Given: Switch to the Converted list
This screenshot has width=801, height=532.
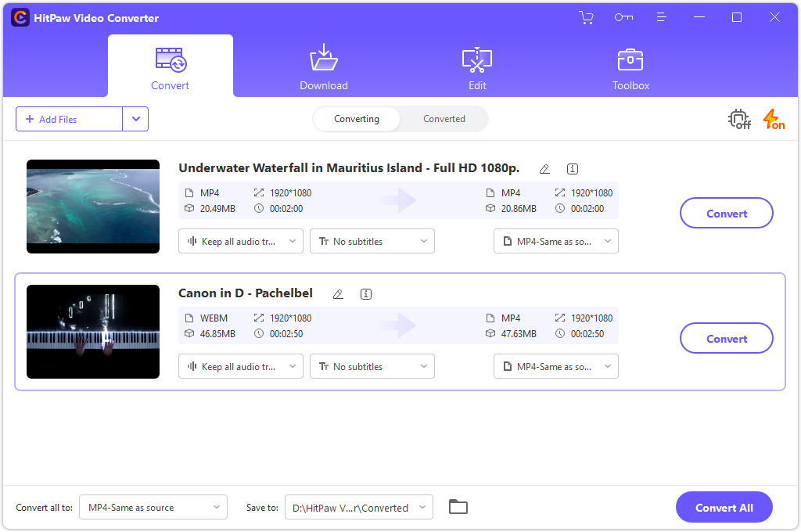Looking at the screenshot, I should tap(444, 119).
